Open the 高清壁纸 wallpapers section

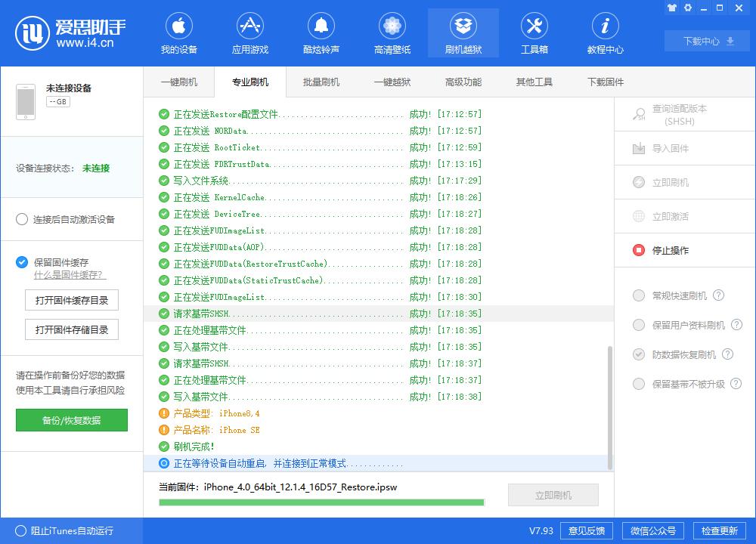[392, 32]
